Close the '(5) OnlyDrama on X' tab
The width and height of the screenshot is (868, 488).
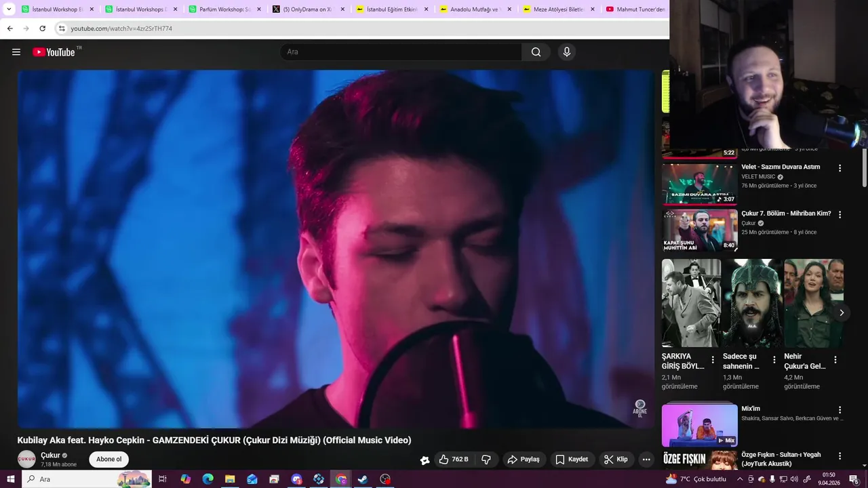pos(342,9)
